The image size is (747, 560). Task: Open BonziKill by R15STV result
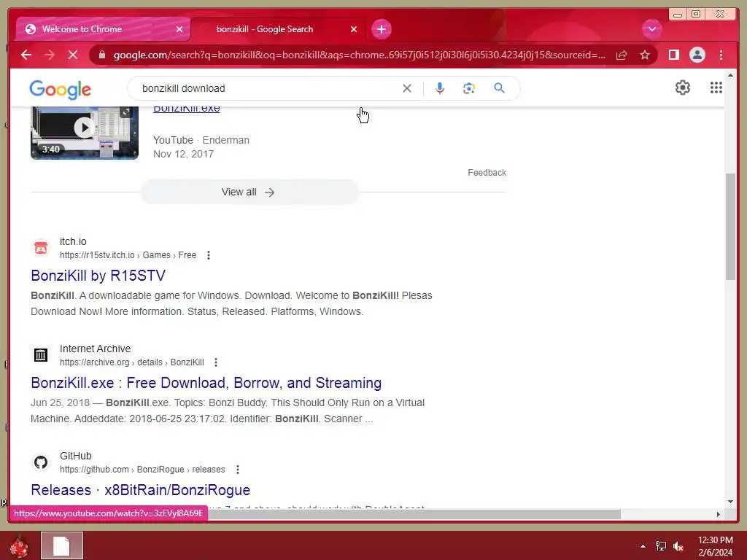98,276
